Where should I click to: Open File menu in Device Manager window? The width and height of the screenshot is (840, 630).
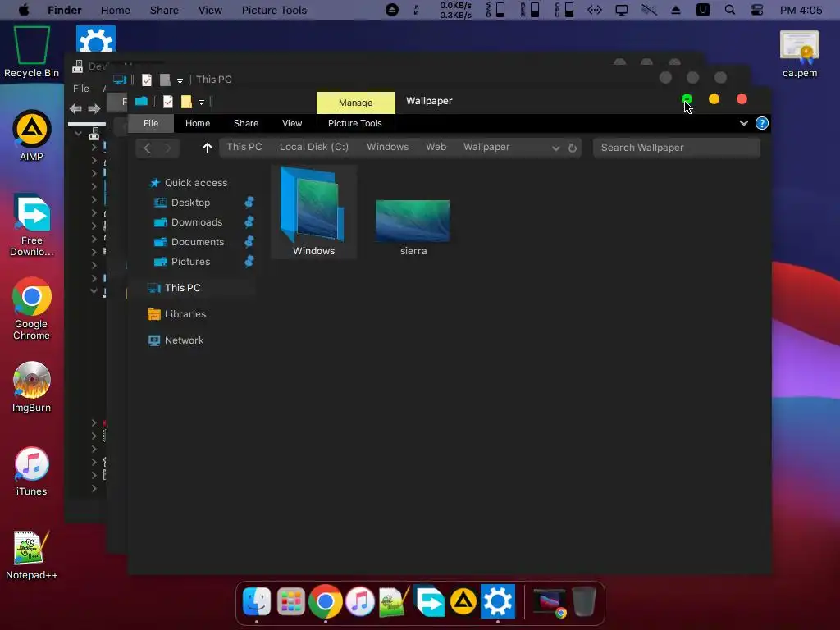tap(81, 89)
